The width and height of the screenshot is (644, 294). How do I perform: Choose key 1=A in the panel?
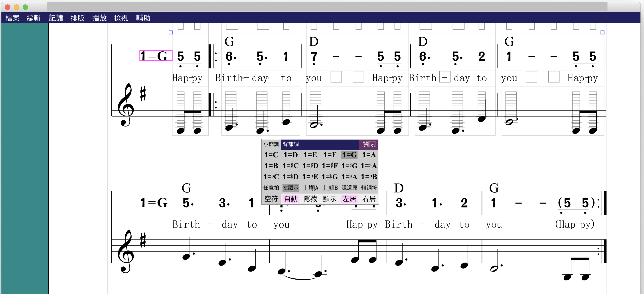(369, 155)
